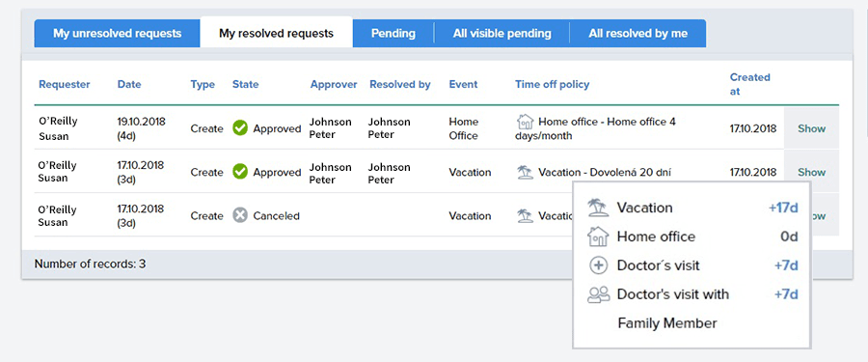Open the My unresolved requests tab
This screenshot has width=868, height=362.
click(117, 33)
